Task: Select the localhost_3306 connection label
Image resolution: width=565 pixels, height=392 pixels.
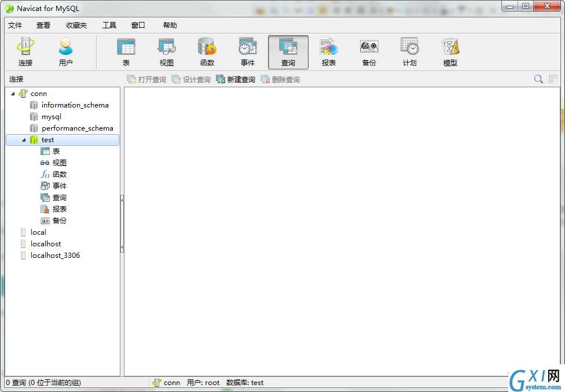Action: point(55,255)
